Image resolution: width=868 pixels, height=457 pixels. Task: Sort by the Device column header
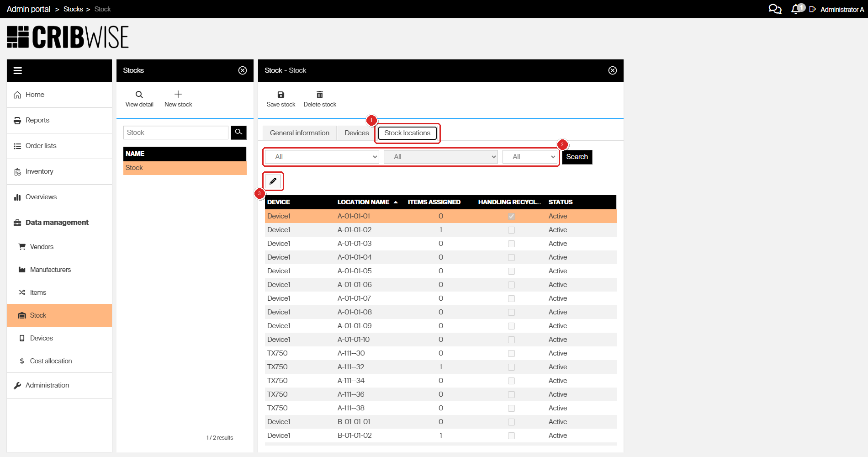click(x=279, y=202)
